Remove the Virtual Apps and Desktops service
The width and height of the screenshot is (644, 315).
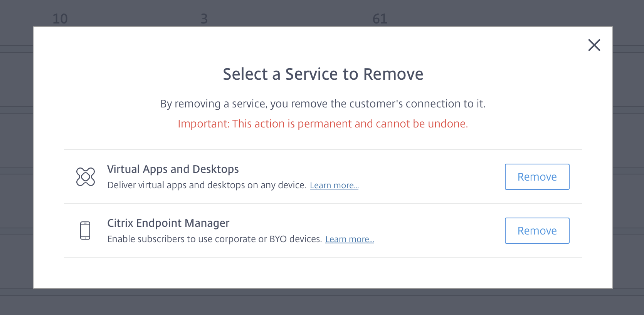(x=537, y=177)
